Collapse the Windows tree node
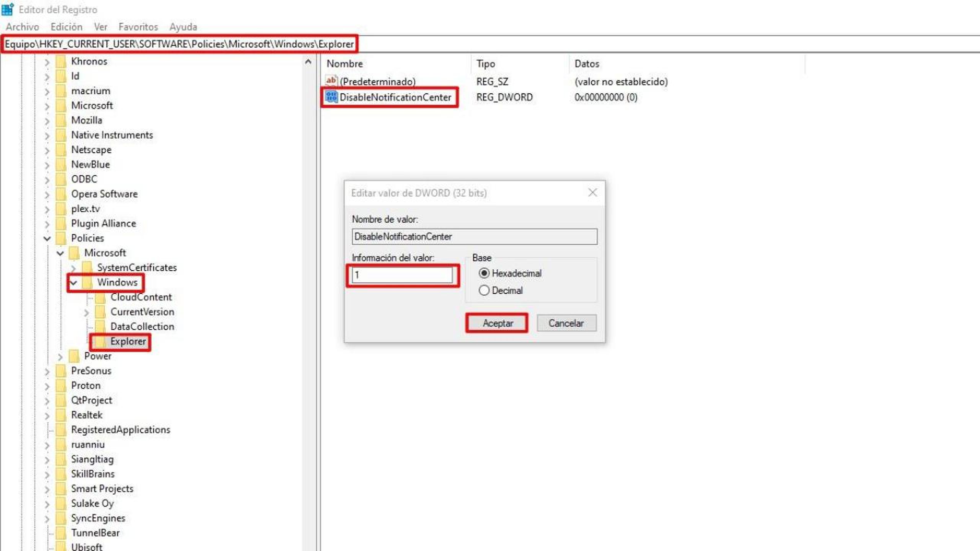 (x=73, y=283)
